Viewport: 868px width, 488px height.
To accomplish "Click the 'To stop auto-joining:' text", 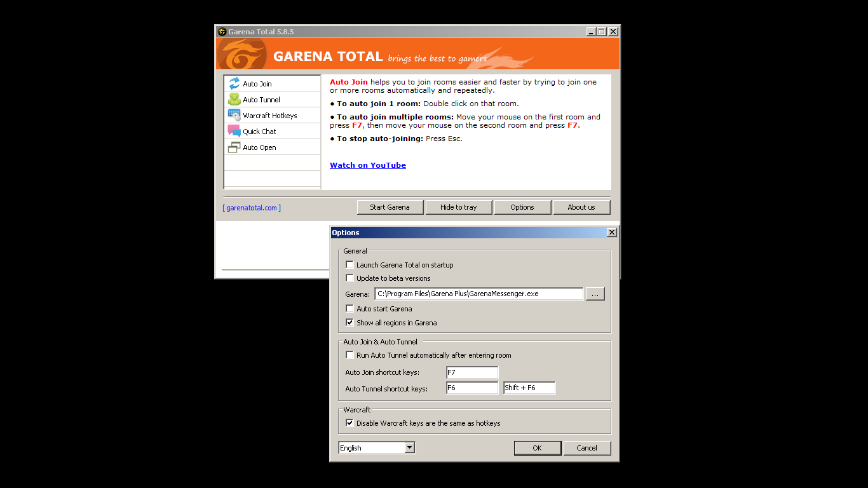I will 380,139.
